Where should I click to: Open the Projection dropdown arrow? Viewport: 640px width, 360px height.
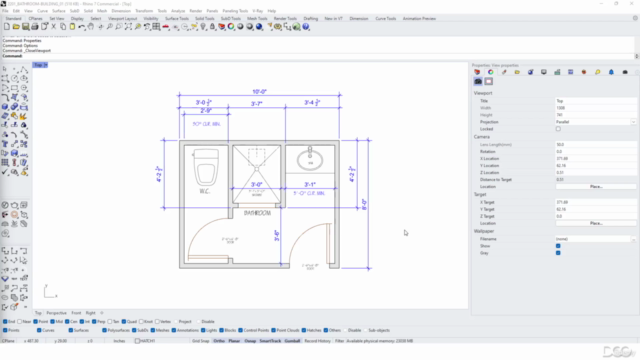633,122
